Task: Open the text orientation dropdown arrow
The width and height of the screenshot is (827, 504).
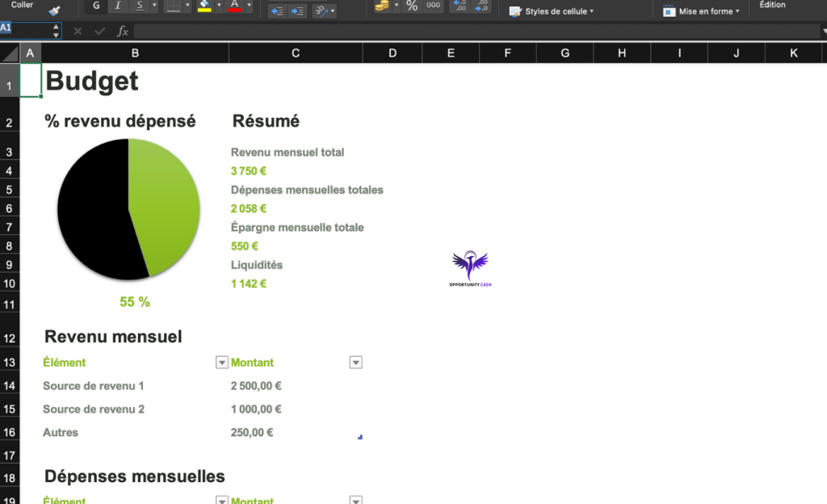Action: (332, 11)
